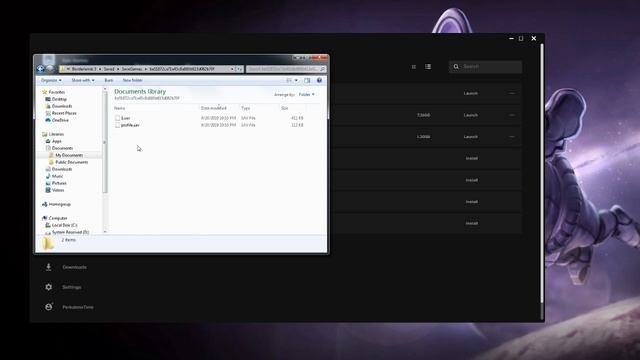Go back in the Explorer window
Viewport: 640px width, 360px height.
tap(40, 69)
